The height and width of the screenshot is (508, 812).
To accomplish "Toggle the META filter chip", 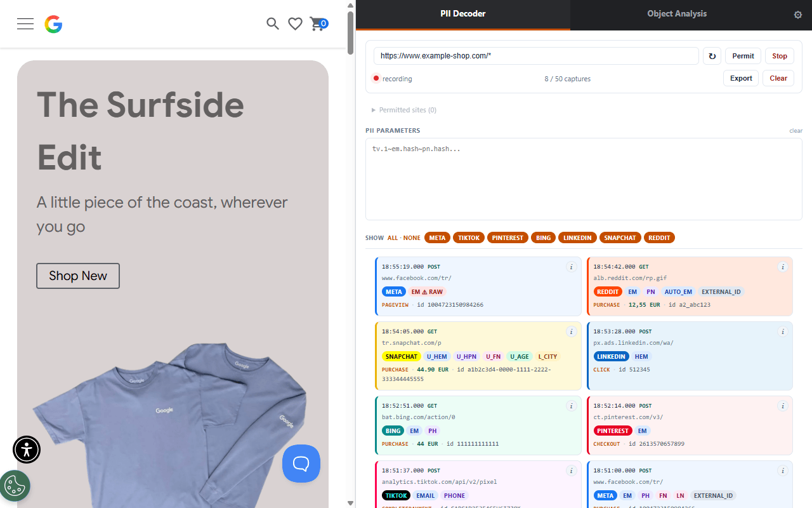I will click(437, 237).
